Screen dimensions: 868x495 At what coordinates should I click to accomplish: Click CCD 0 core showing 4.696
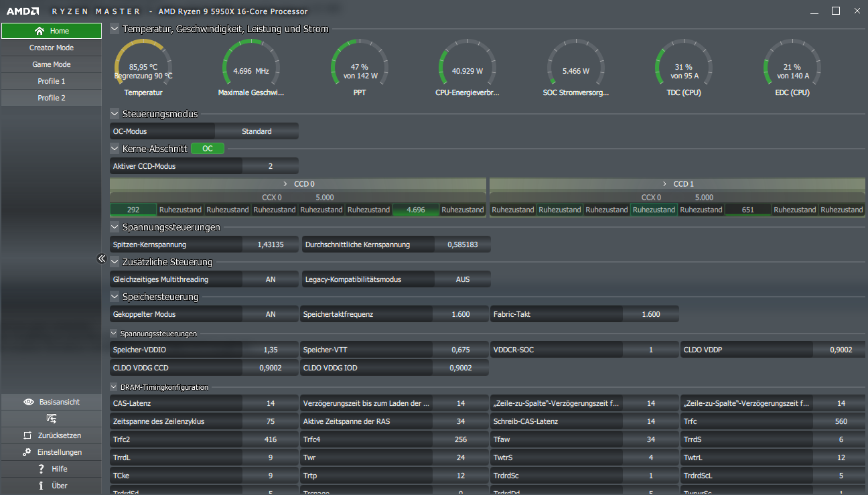pos(416,210)
